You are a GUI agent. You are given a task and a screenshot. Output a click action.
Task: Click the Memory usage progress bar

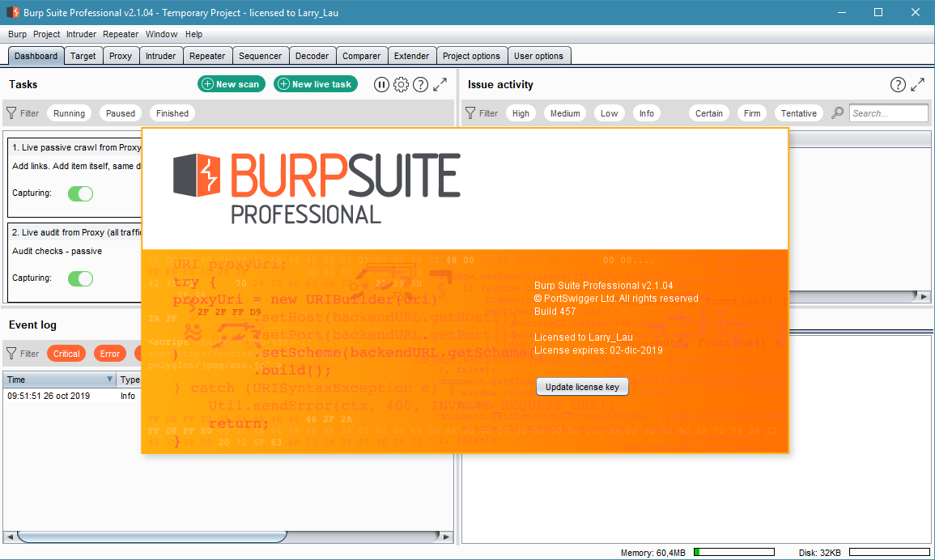click(x=733, y=552)
